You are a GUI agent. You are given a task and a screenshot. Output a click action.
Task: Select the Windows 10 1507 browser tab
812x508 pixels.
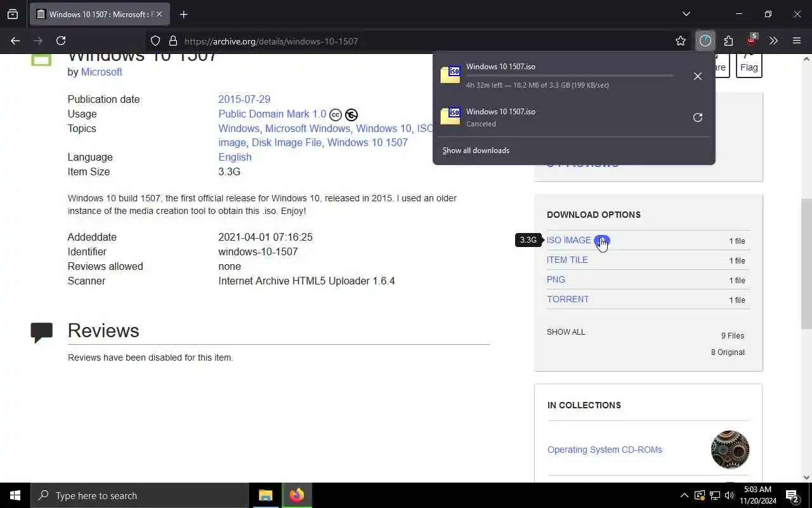pyautogui.click(x=100, y=14)
